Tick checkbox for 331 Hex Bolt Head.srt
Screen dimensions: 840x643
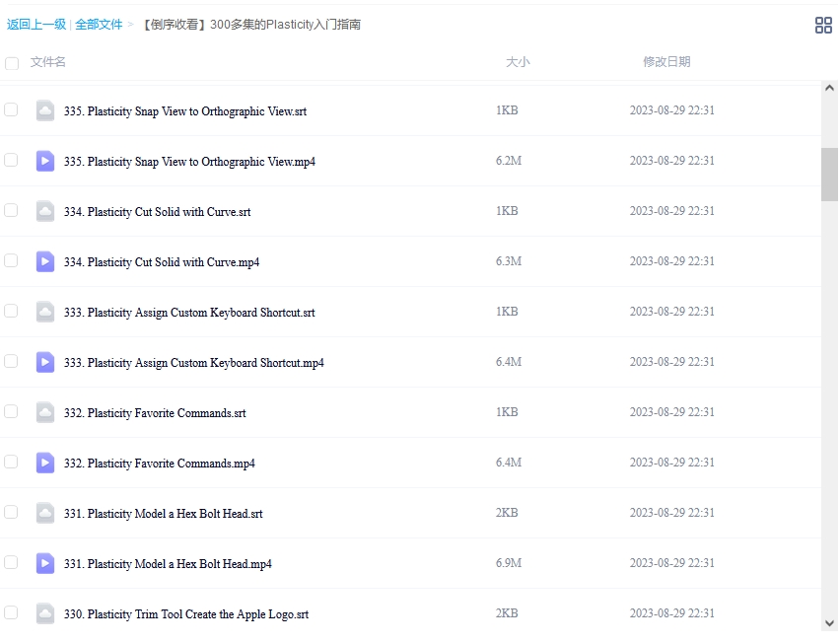point(11,512)
